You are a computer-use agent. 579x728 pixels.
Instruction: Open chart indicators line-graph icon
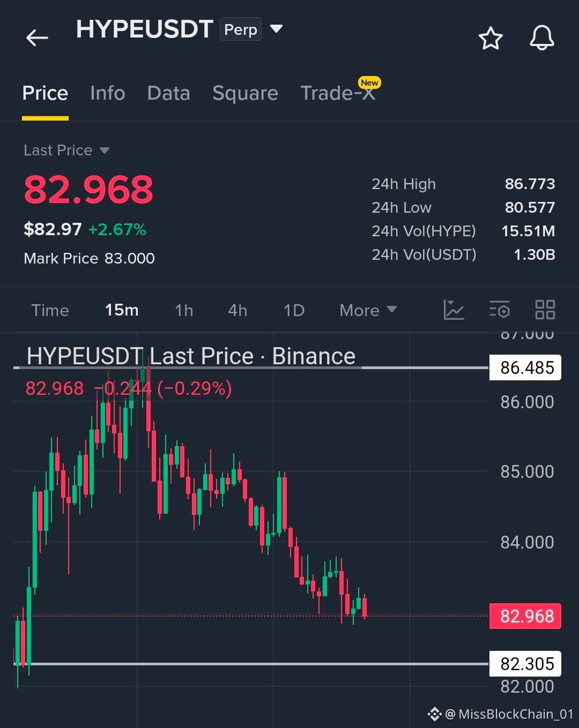click(454, 310)
